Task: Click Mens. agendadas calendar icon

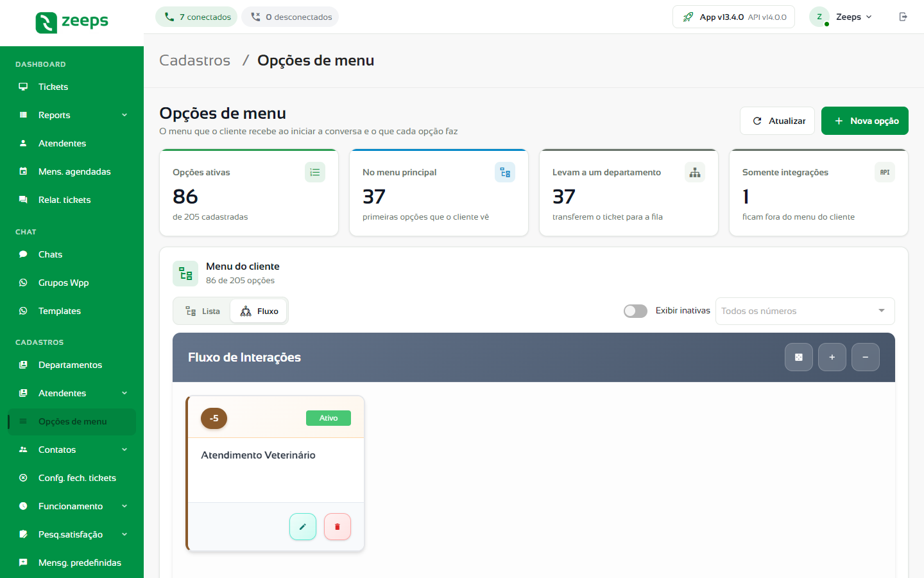Action: tap(23, 171)
